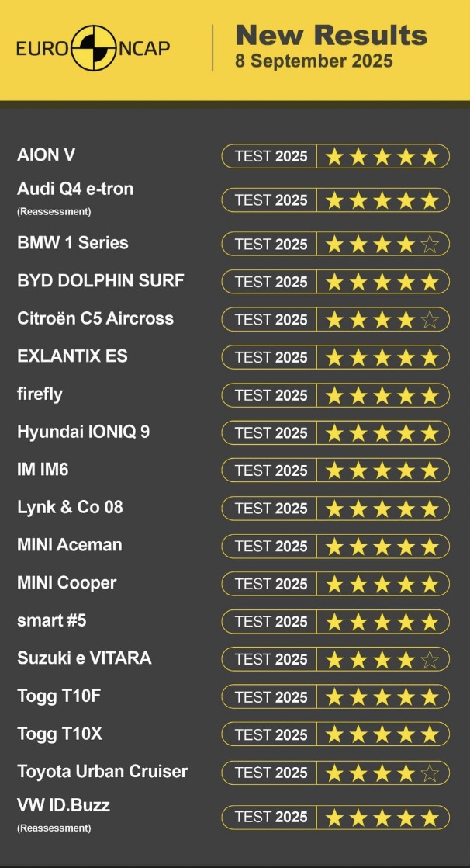This screenshot has height=868, width=470.
Task: Click the Euro NCAP crash-test logo
Action: (x=93, y=48)
